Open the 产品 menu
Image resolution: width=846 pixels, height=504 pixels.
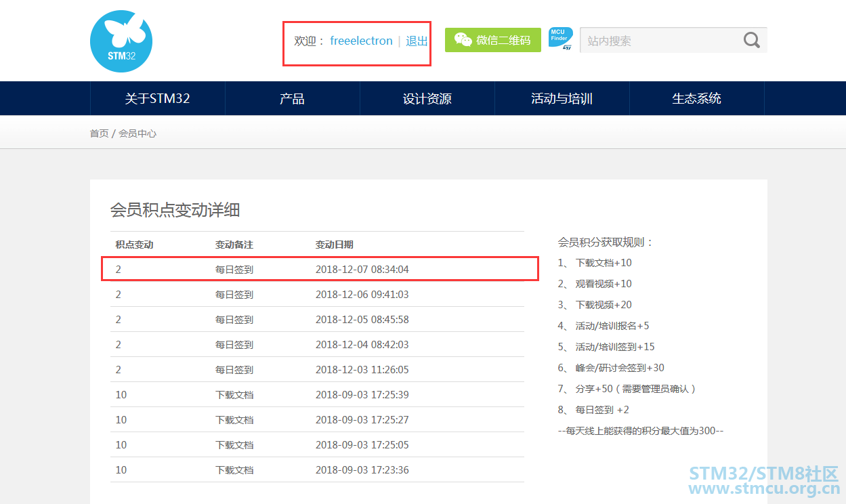[292, 98]
